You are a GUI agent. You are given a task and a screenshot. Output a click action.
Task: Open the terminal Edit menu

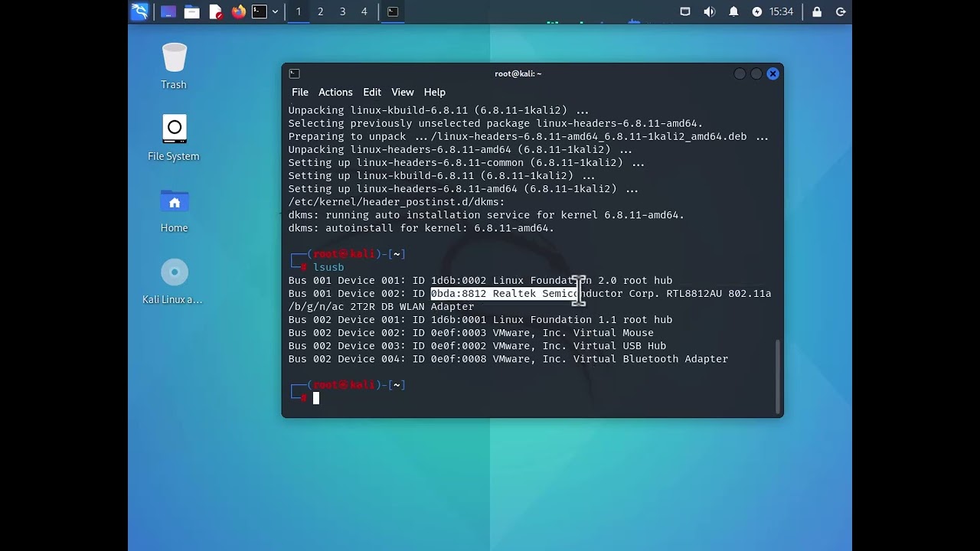pos(372,92)
